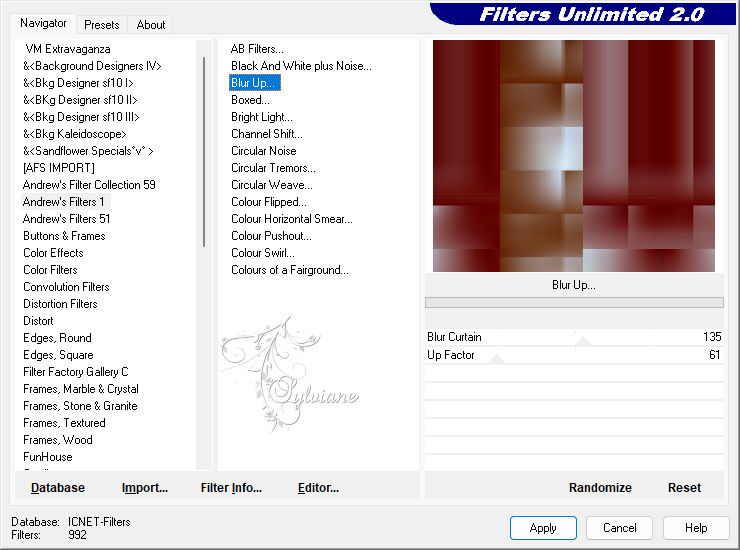Switch to the Navigator tab
The image size is (740, 550).
(43, 23)
